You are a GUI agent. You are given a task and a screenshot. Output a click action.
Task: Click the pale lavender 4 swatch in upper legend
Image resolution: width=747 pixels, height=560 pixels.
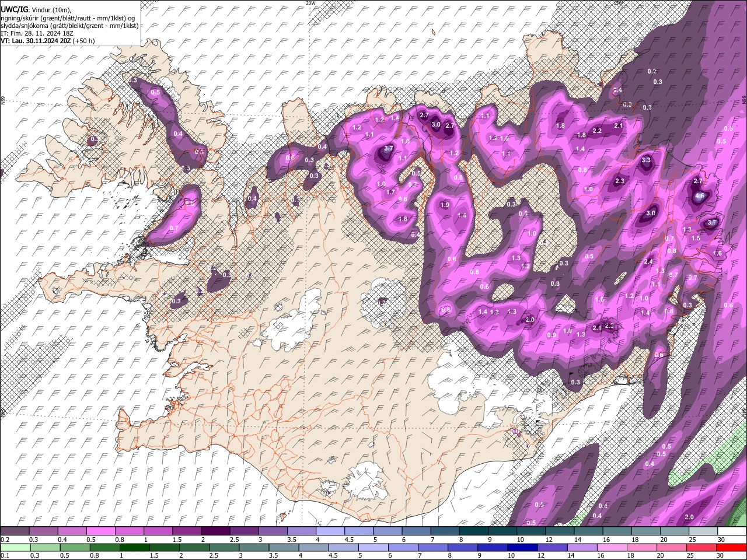click(x=330, y=531)
